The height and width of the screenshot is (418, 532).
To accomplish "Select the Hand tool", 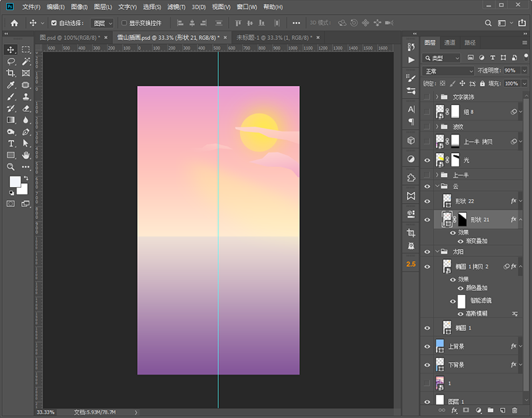I will coord(26,155).
